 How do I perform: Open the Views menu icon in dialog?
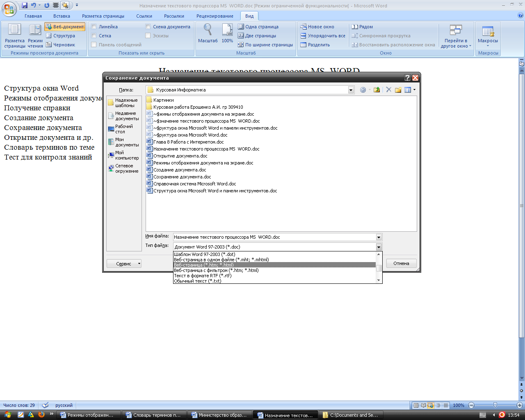(410, 90)
